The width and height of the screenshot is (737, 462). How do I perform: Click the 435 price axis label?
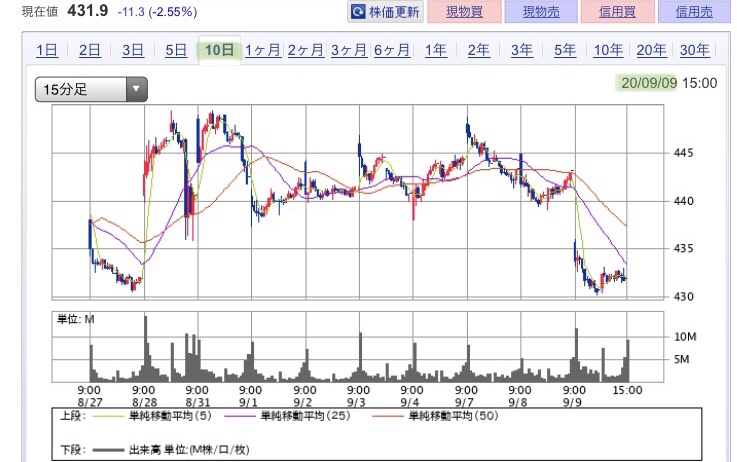tap(683, 248)
